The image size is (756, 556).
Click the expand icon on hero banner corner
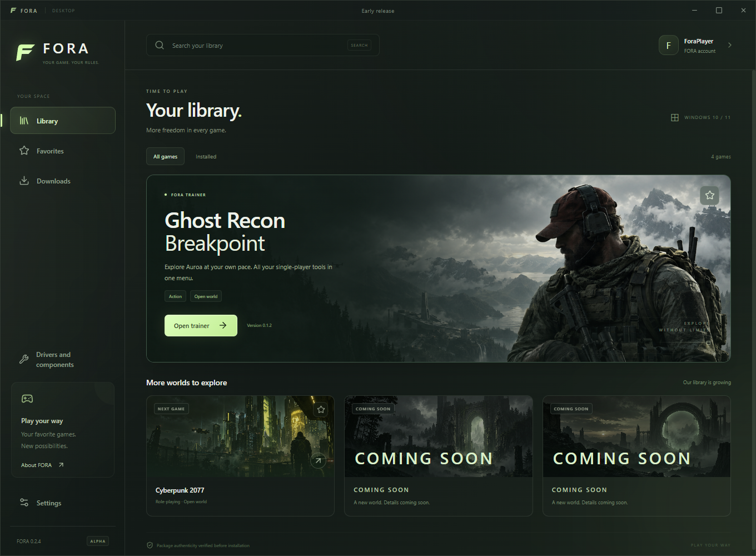pyautogui.click(x=709, y=343)
